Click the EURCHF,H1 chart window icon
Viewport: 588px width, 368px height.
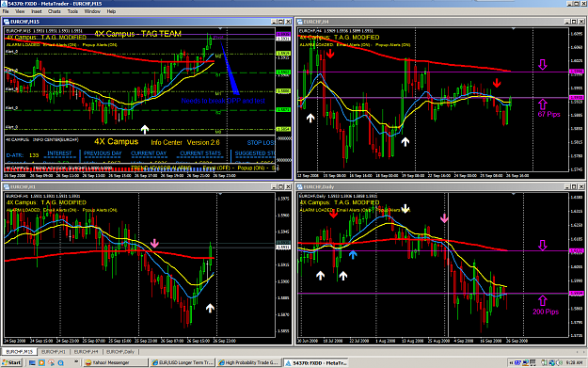[x=7, y=186]
